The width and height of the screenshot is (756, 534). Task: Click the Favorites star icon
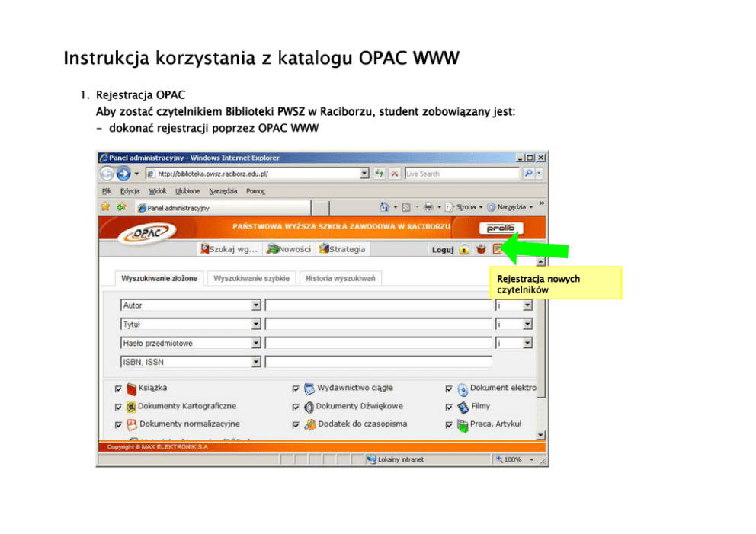(106, 206)
